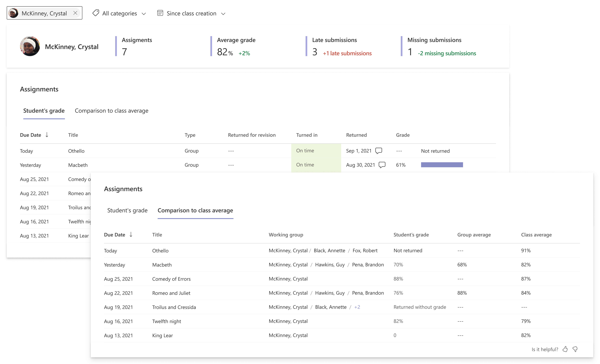The height and width of the screenshot is (364, 600).
Task: Click Twelfth night in comparison table
Action: [x=167, y=321]
